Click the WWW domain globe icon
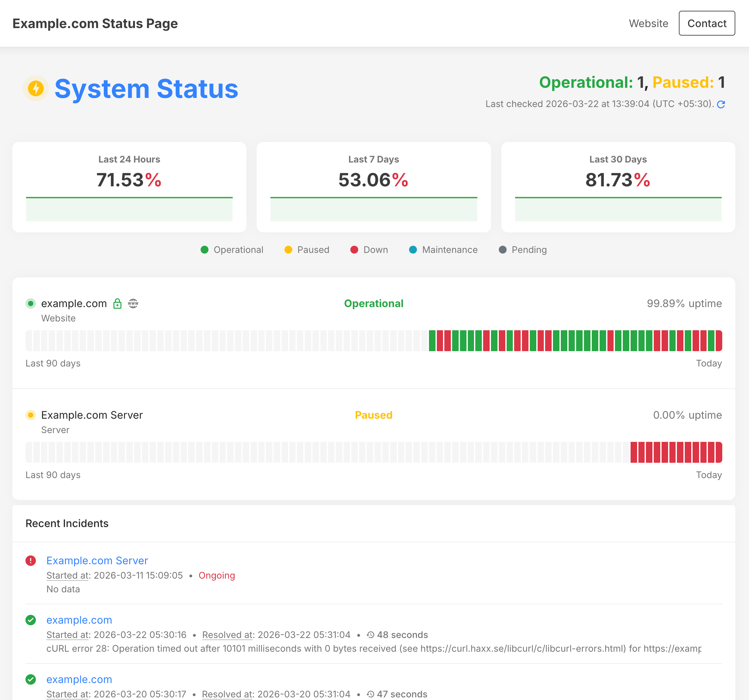 [x=133, y=303]
